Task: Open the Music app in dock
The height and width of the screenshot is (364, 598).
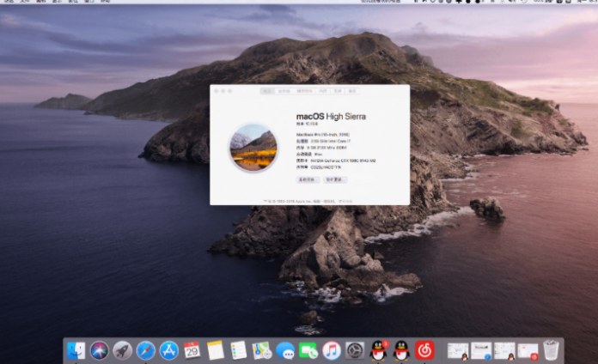Action: click(x=332, y=350)
